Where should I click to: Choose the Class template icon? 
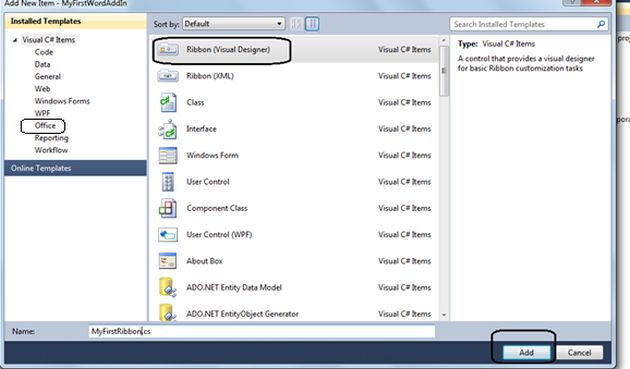click(168, 102)
